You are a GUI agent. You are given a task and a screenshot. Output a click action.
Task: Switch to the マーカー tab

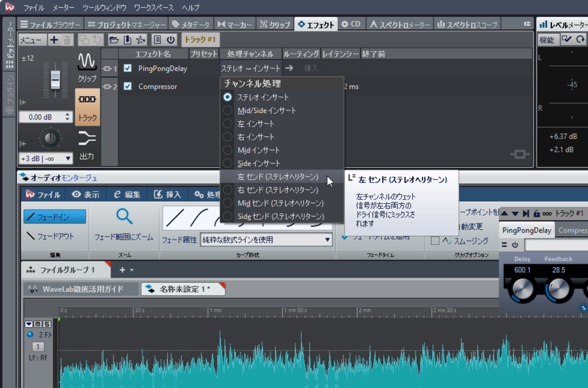tap(235, 24)
